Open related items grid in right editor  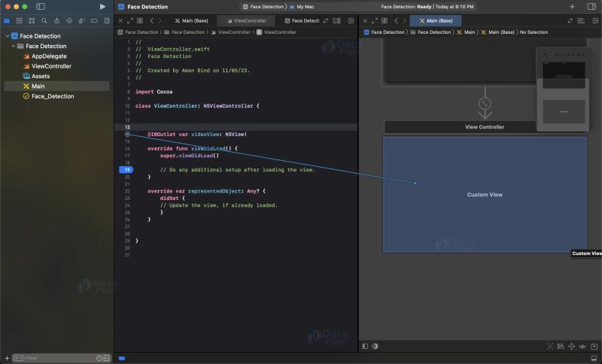(x=385, y=21)
